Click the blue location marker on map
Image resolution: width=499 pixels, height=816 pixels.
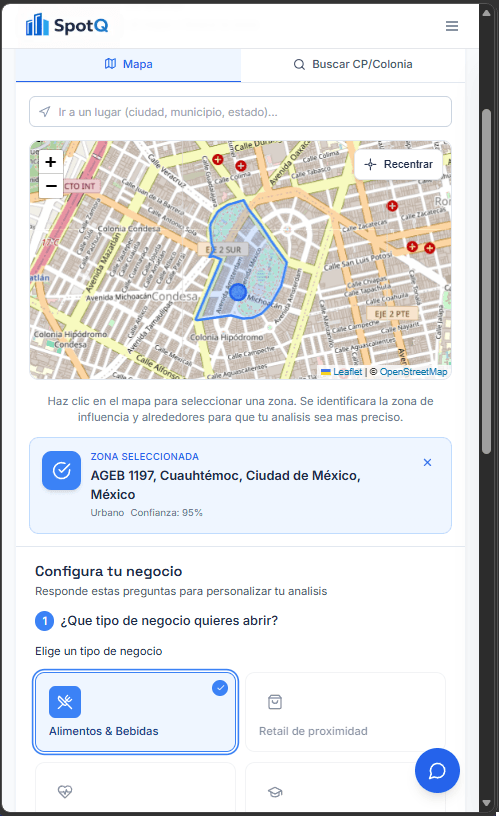pos(238,292)
